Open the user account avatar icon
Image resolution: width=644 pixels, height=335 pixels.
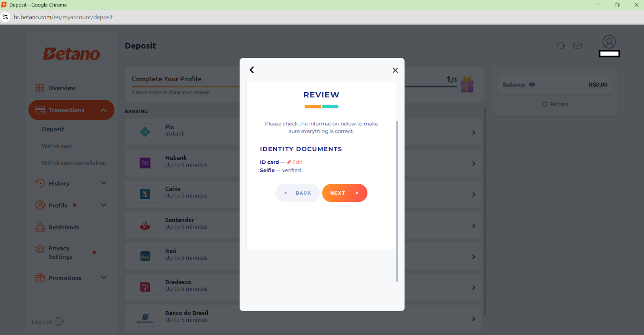[609, 42]
